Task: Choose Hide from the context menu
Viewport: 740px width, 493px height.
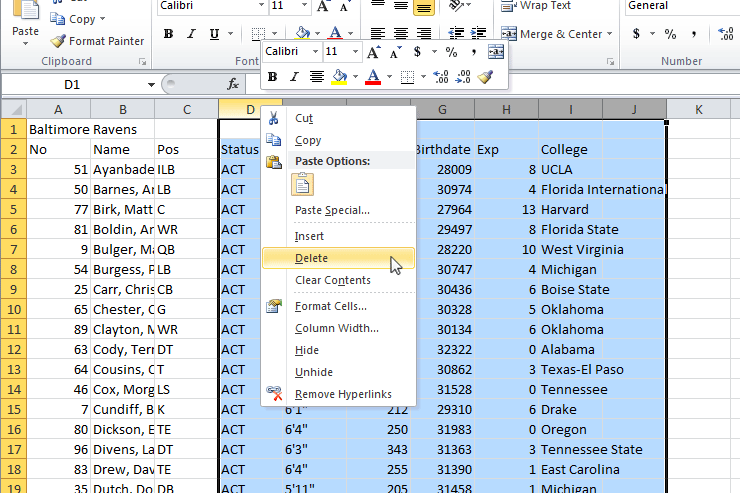Action: click(x=339, y=350)
